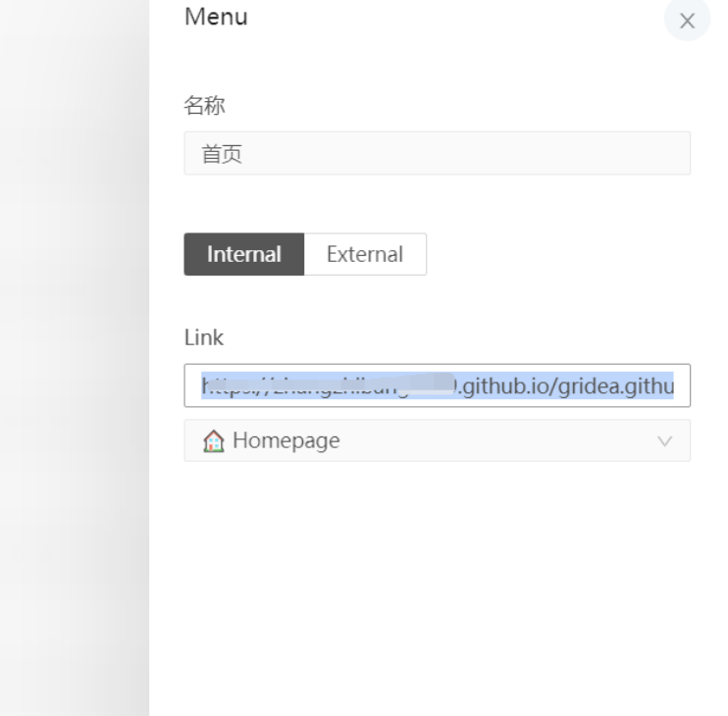Click the blank space right of External button

(559, 254)
